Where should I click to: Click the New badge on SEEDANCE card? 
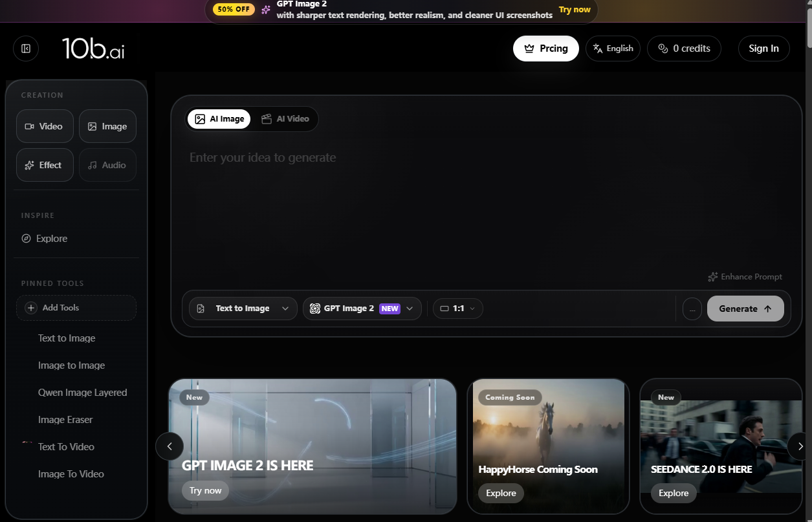666,398
